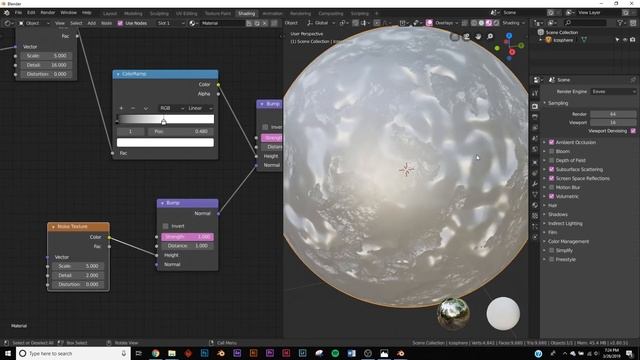Open the node editor View menu
The width and height of the screenshot is (640, 360).
click(60, 23)
